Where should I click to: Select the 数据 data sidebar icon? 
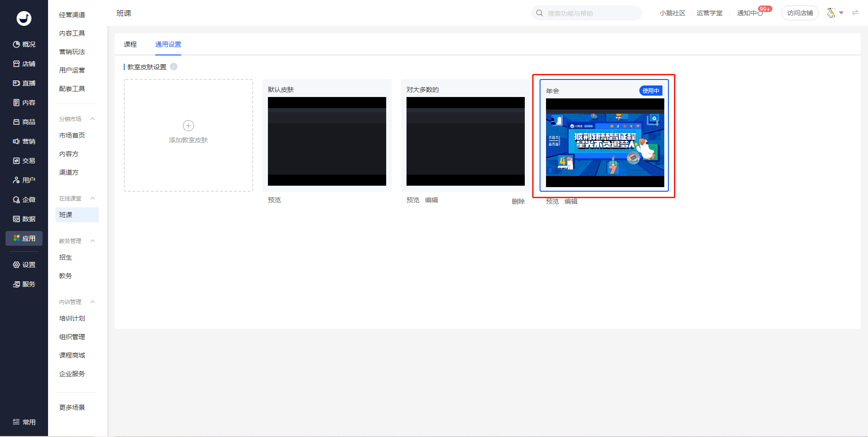[16, 219]
